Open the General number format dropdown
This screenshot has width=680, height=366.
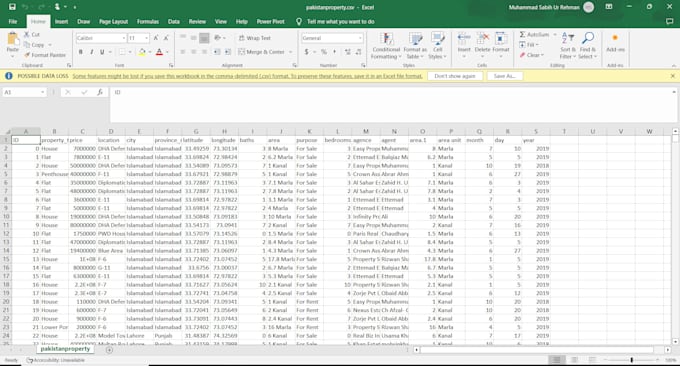pos(360,38)
